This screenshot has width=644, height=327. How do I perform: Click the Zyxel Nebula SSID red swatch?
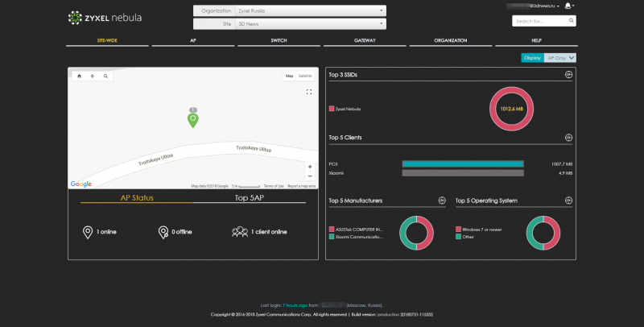click(x=332, y=109)
